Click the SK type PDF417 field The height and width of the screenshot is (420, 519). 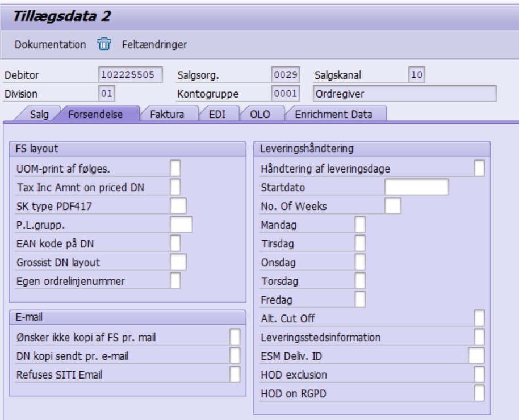(x=178, y=206)
